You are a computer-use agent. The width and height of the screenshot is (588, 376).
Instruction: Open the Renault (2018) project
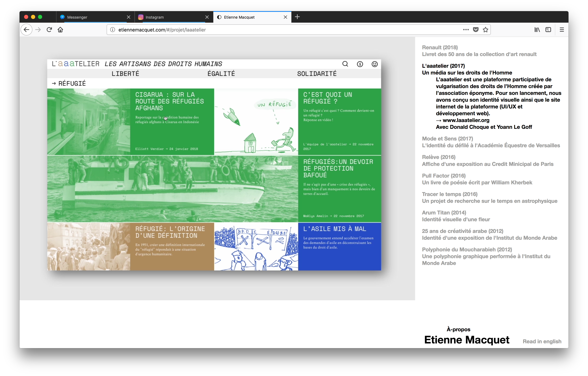click(440, 47)
